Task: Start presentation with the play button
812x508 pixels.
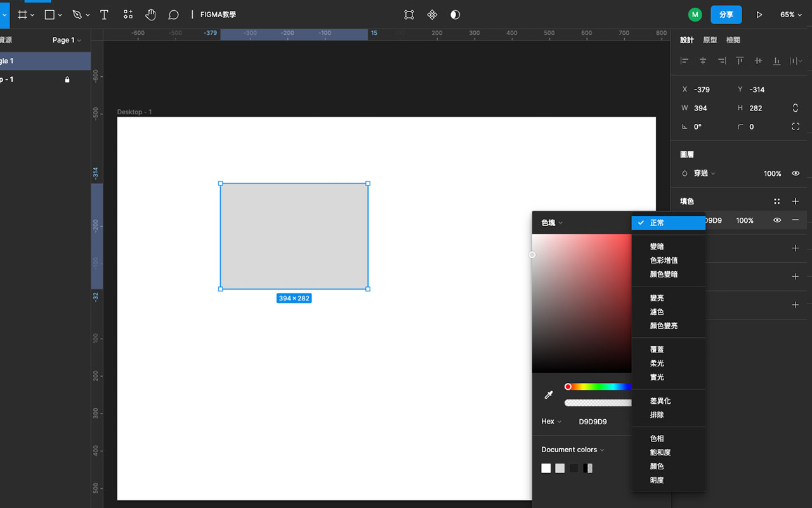Action: [x=759, y=14]
